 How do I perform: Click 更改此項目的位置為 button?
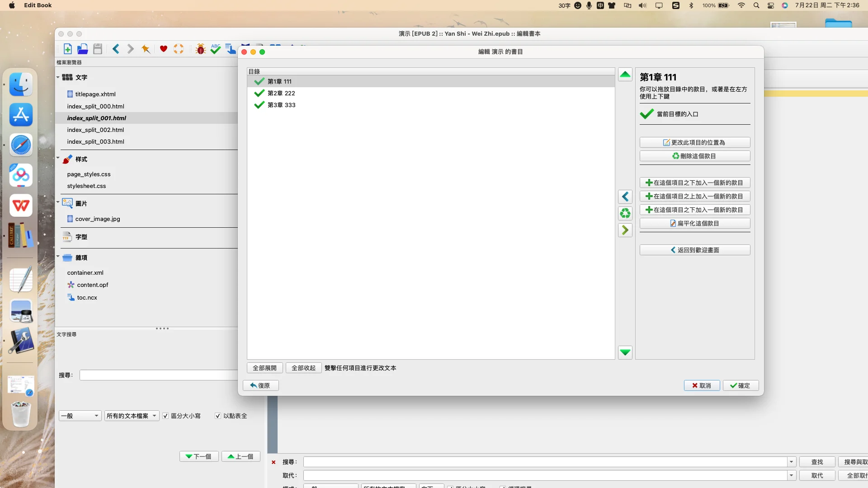coord(695,142)
